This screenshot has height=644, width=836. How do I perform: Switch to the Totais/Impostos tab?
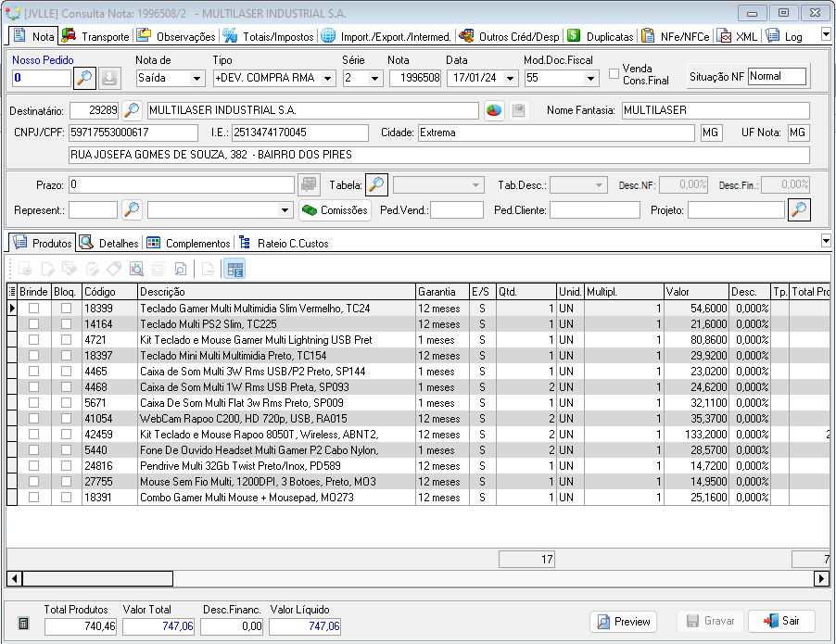[x=269, y=36]
